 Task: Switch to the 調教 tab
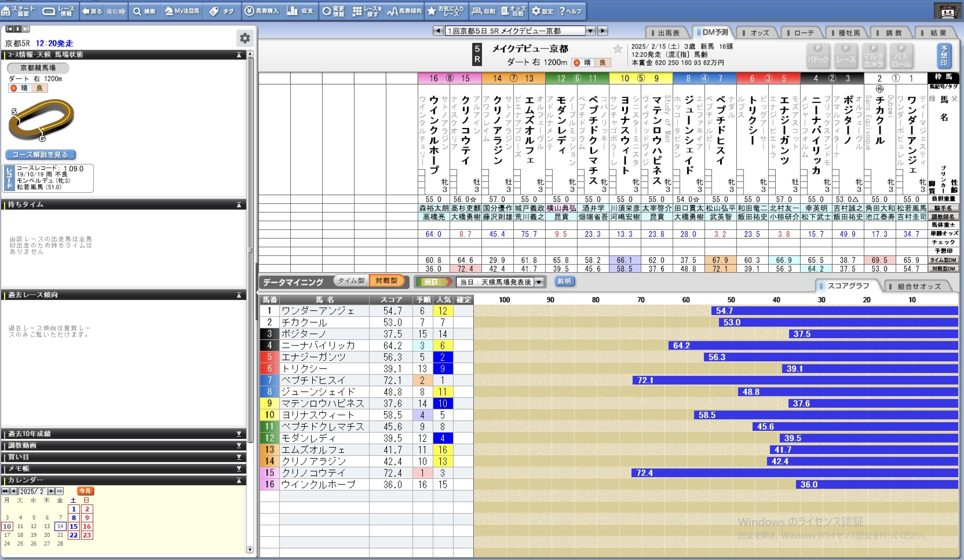coord(893,33)
